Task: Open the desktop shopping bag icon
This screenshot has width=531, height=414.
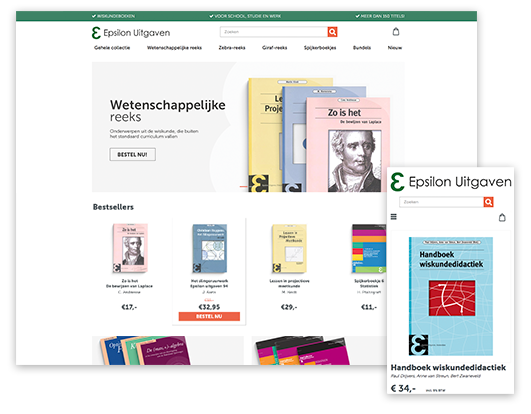Action: pos(396,32)
